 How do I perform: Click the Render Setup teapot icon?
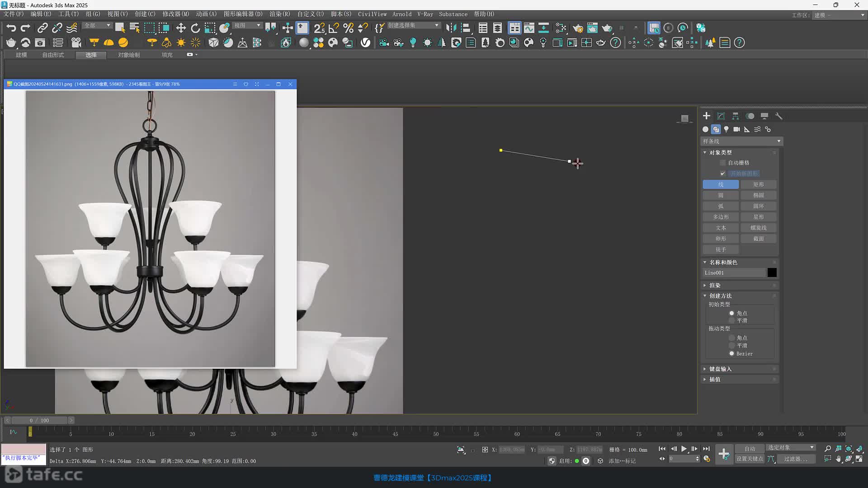[x=578, y=28]
